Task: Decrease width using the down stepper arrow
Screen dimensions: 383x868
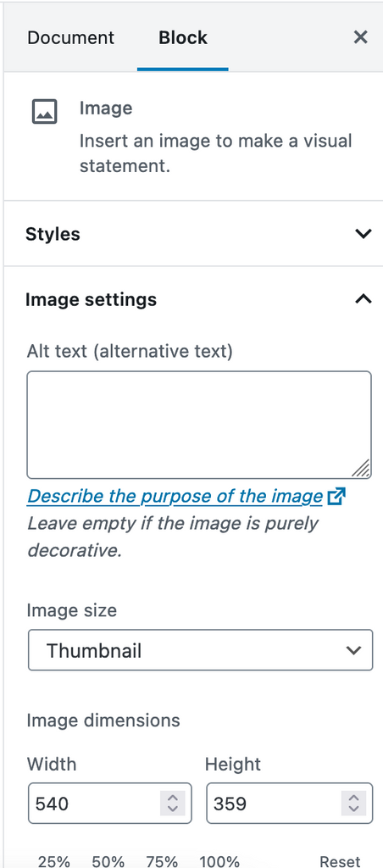Action: [x=173, y=809]
